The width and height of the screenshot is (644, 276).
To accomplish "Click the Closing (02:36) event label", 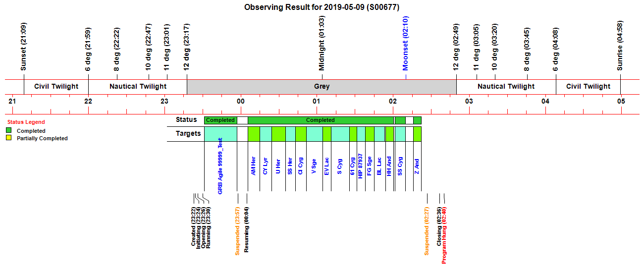I will 439,227.
